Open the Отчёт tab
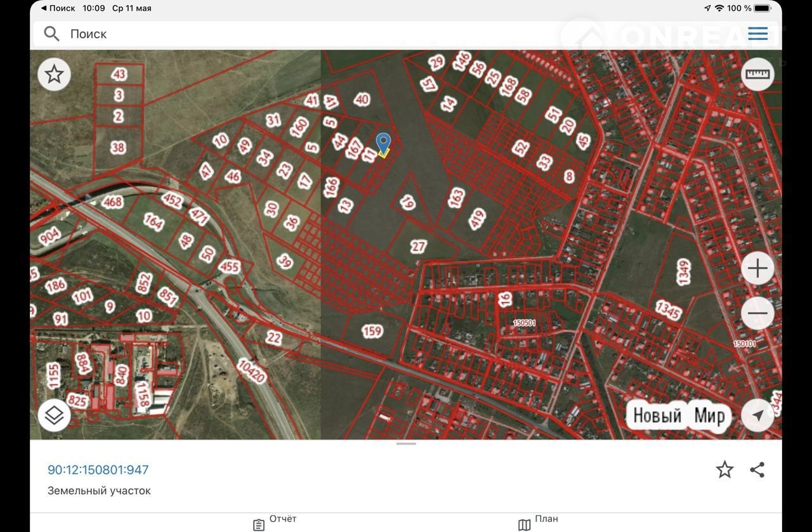Image resolution: width=812 pixels, height=532 pixels. (275, 522)
